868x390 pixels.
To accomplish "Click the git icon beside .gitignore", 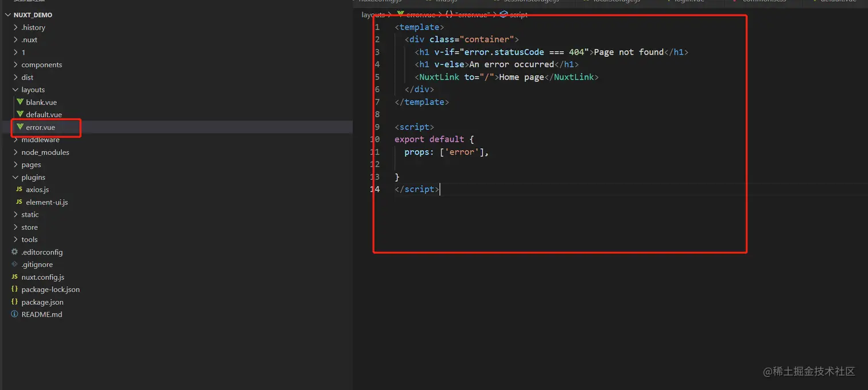I will [x=15, y=265].
